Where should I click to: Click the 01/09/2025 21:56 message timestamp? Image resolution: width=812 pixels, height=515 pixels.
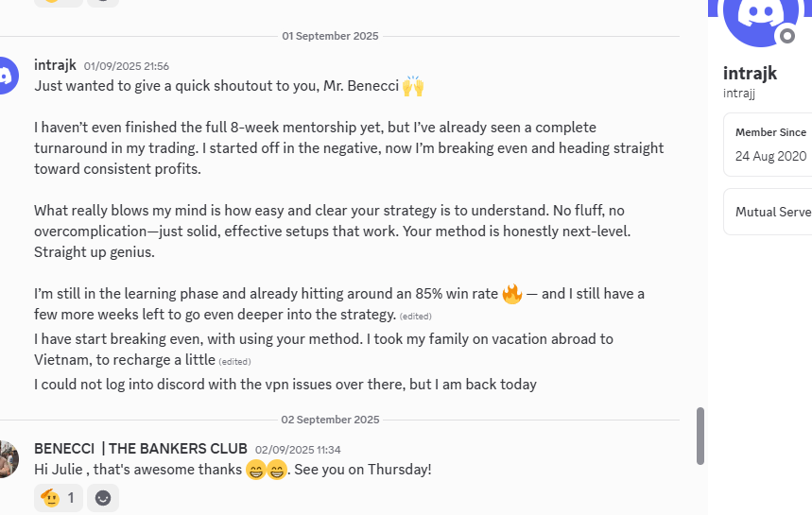(127, 66)
